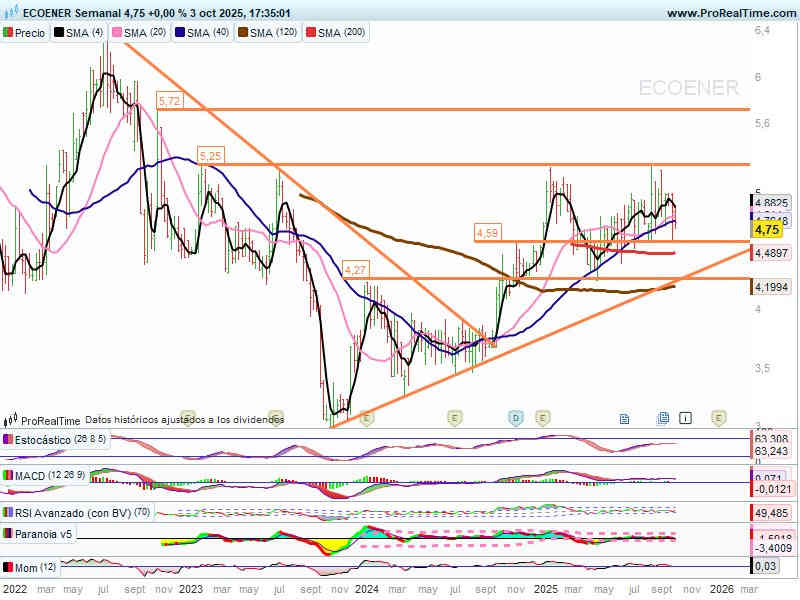The height and width of the screenshot is (600, 800).
Task: Click the Precio candlestick icon in legend
Action: coord(8,33)
